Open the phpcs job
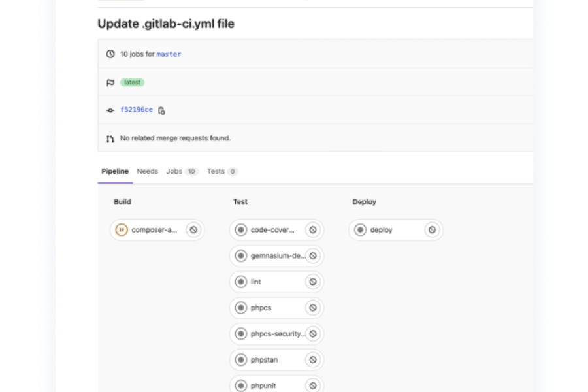Image resolution: width=588 pixels, height=392 pixels. [261, 308]
